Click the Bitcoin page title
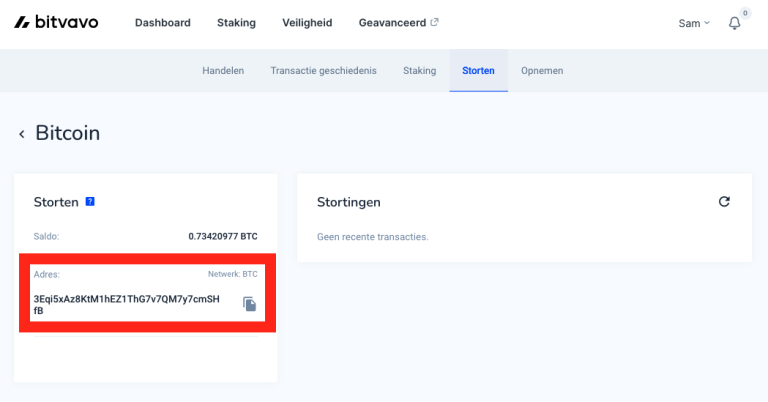Image resolution: width=768 pixels, height=402 pixels. click(68, 133)
